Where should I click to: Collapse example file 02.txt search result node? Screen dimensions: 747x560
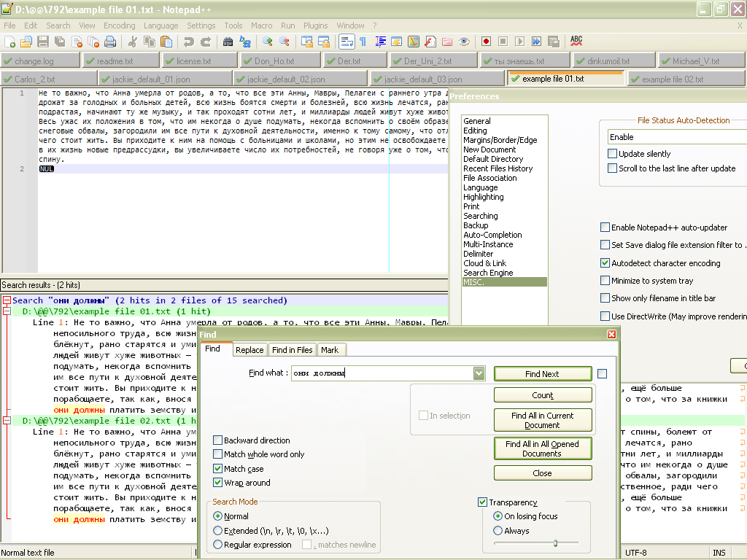tap(7, 421)
